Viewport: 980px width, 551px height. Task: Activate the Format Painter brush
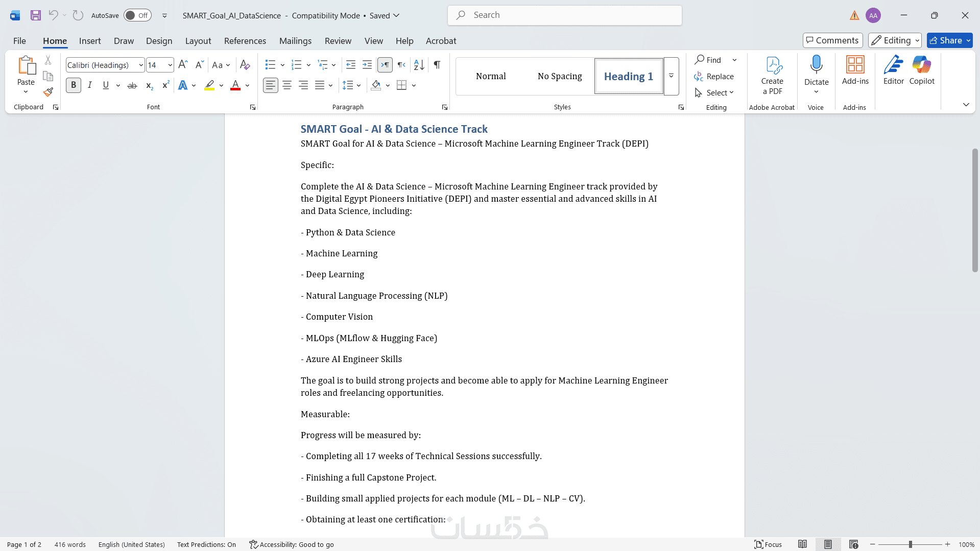pos(48,92)
